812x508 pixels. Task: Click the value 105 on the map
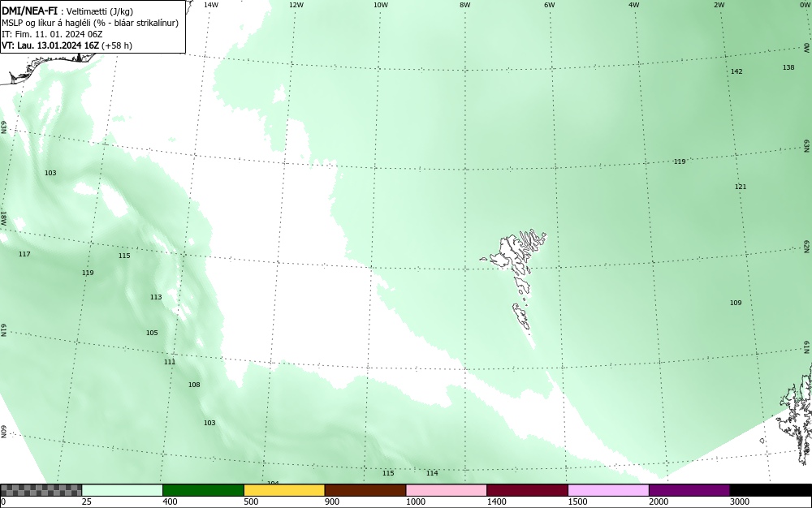click(152, 333)
